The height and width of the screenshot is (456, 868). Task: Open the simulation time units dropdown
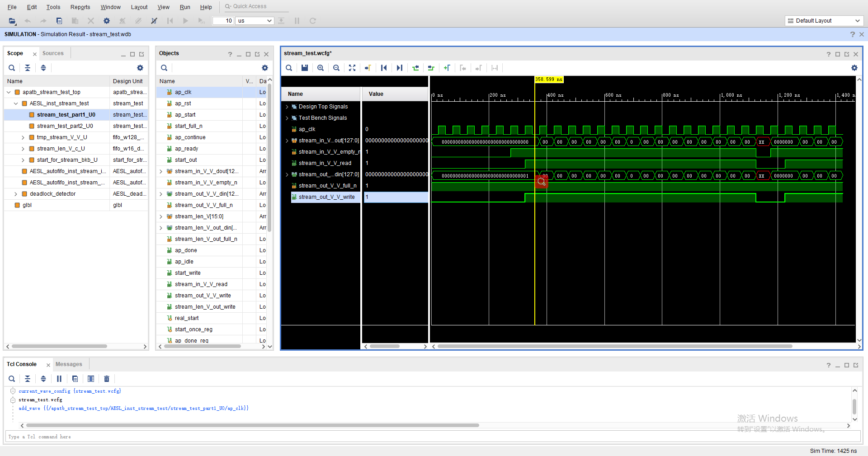click(270, 21)
